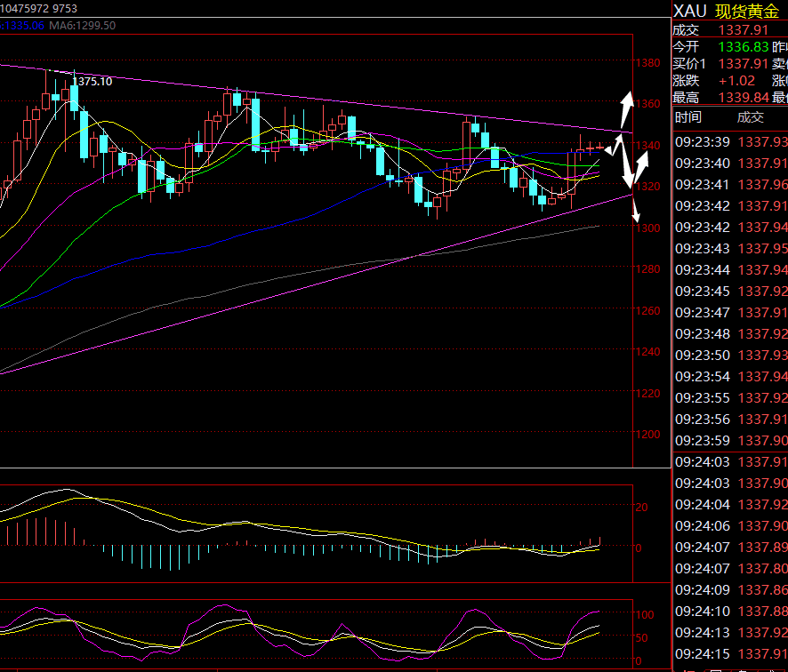Viewport: 788px width, 672px height.
Task: Select the 09:24:15 tick row
Action: (x=731, y=654)
